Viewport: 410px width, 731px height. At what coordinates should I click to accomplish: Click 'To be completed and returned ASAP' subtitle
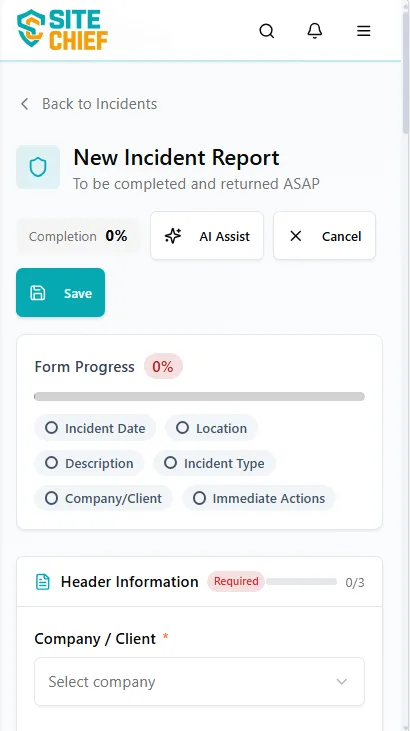(x=196, y=184)
